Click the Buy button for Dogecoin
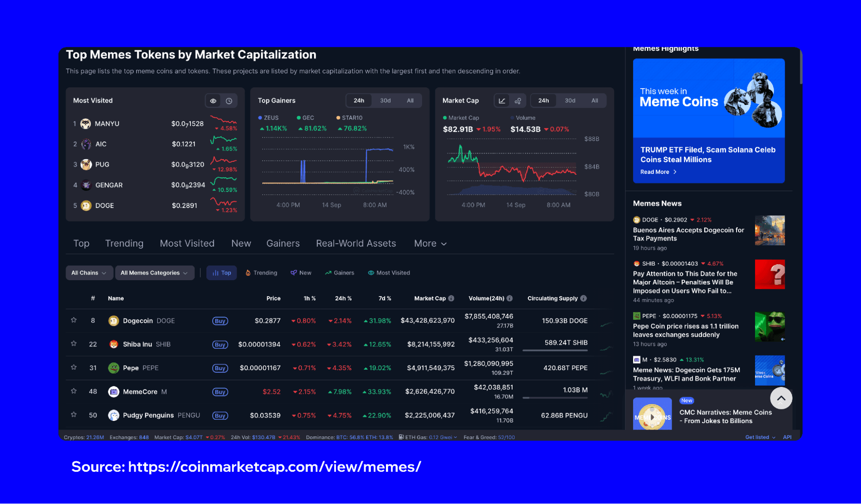The image size is (861, 504). (x=220, y=321)
